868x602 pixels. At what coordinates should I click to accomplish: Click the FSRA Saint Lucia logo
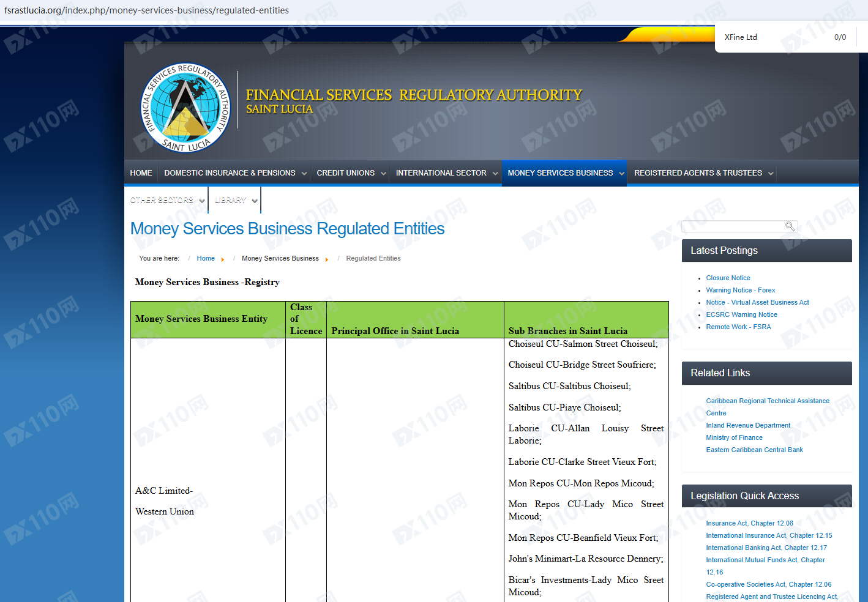pos(185,108)
